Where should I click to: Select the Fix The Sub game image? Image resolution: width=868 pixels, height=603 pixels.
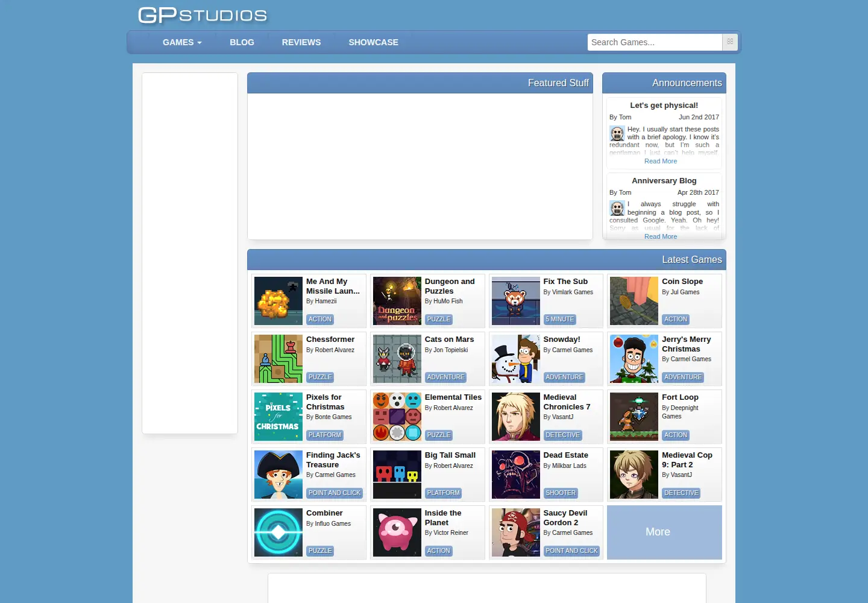pyautogui.click(x=516, y=301)
